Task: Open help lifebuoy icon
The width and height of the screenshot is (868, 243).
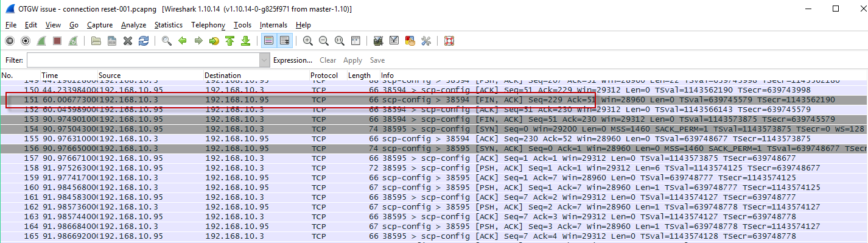Action: point(449,41)
